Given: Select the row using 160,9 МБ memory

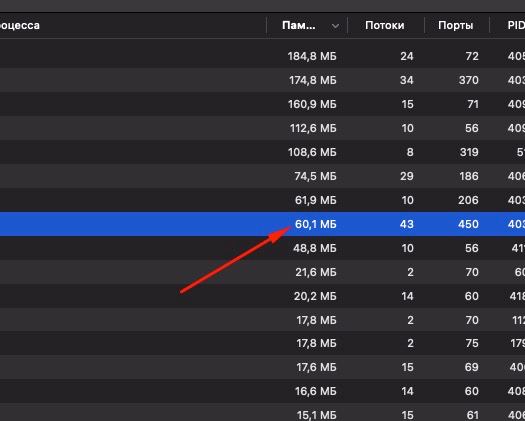Looking at the screenshot, I should pyautogui.click(x=262, y=104).
